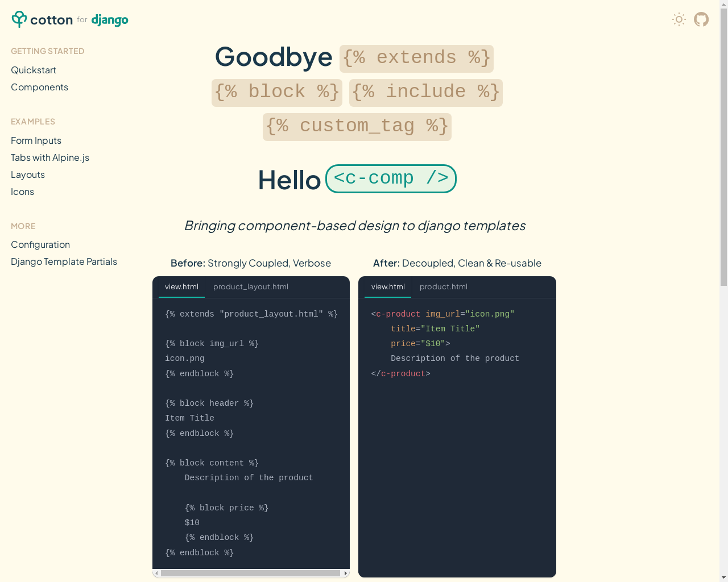This screenshot has width=728, height=582.
Task: Click the '{% block header %}' code line
Action: (209, 404)
